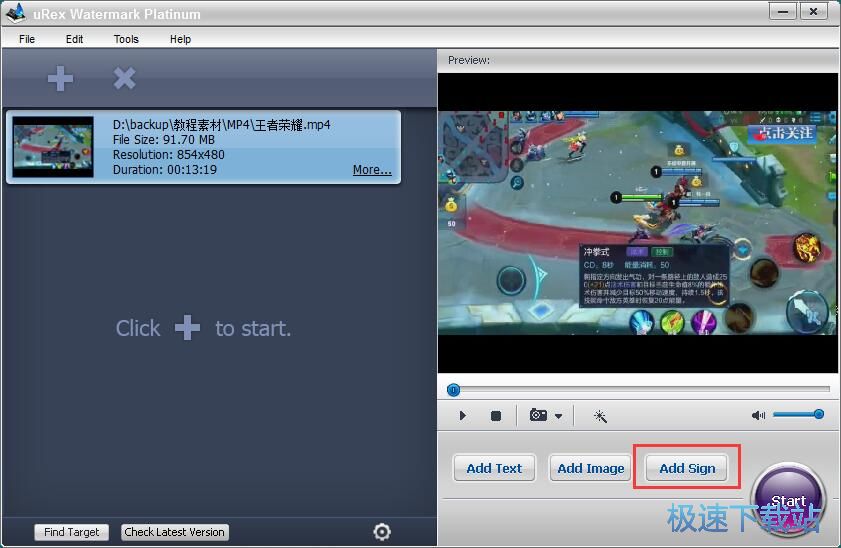Open the Edit menu
Screen dimensions: 841x548
[74, 39]
